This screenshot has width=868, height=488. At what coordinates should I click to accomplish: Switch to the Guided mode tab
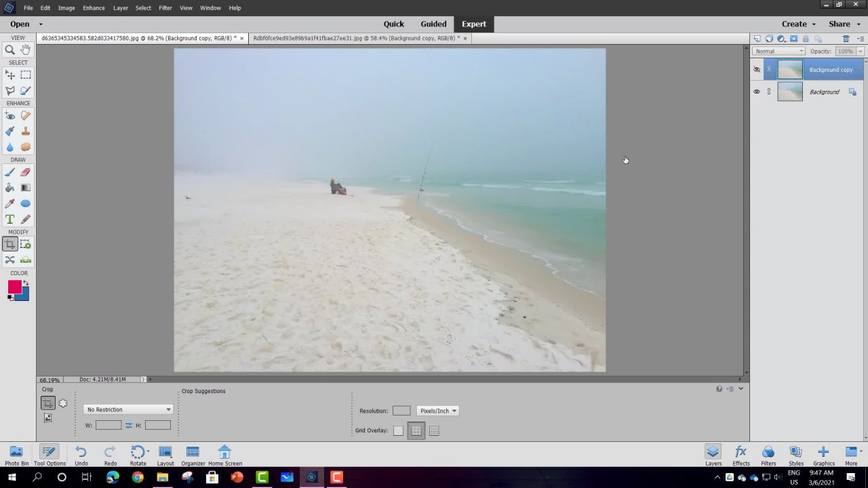point(433,24)
